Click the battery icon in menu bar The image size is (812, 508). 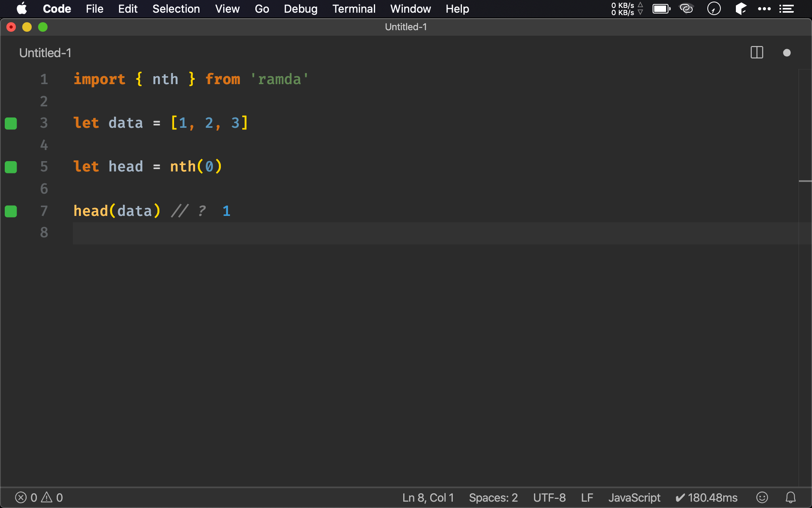point(661,9)
